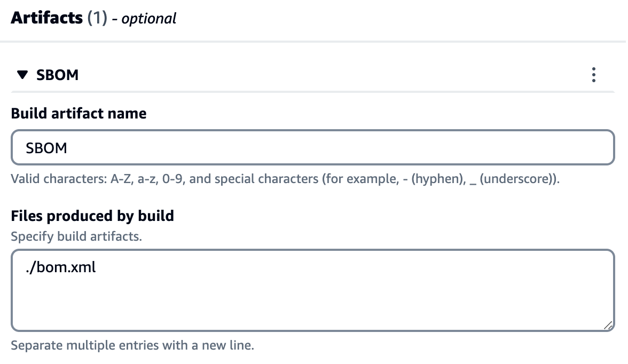Click the Files produced by build label
This screenshot has height=364, width=628.
coord(92,216)
